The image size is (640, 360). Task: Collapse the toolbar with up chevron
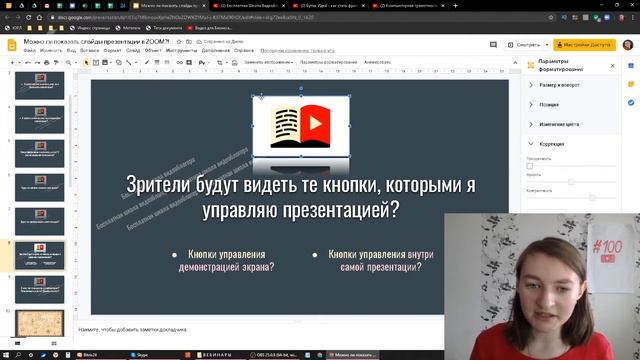pos(515,62)
